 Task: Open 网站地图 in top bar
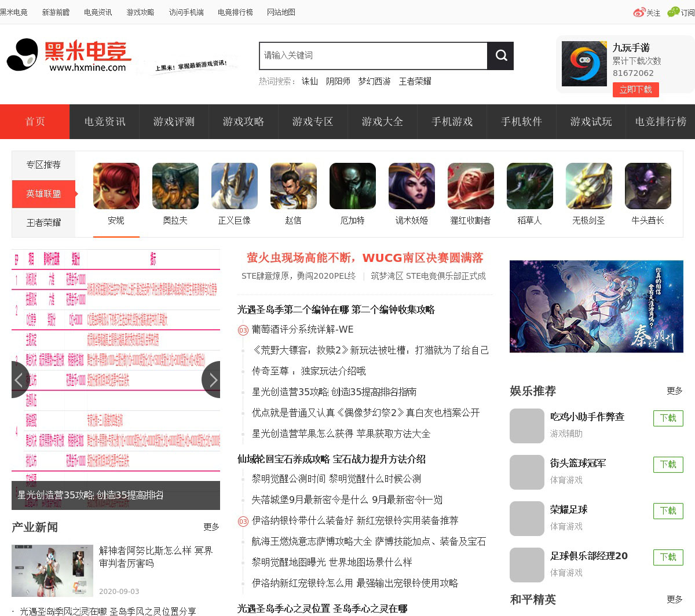(x=281, y=12)
